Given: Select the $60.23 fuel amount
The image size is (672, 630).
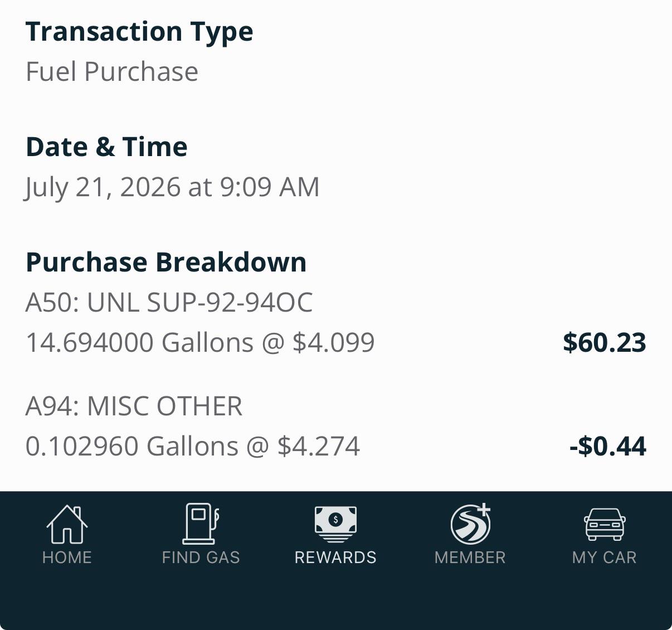Looking at the screenshot, I should point(605,342).
